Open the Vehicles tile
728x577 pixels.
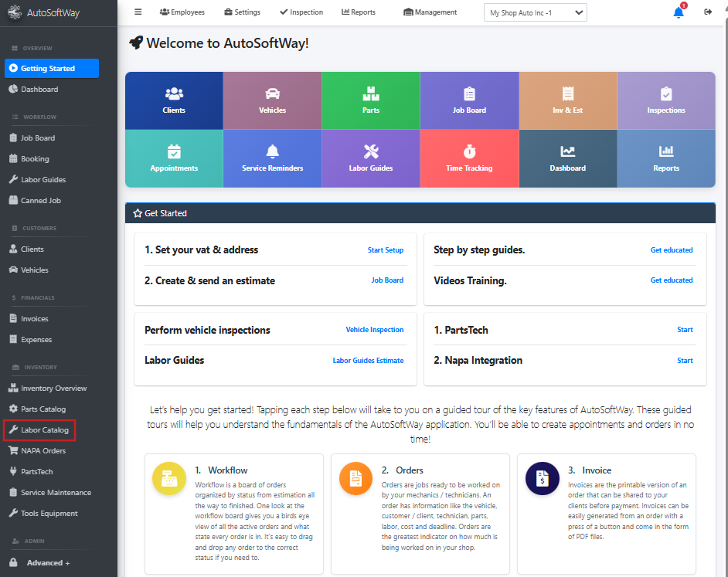272,100
